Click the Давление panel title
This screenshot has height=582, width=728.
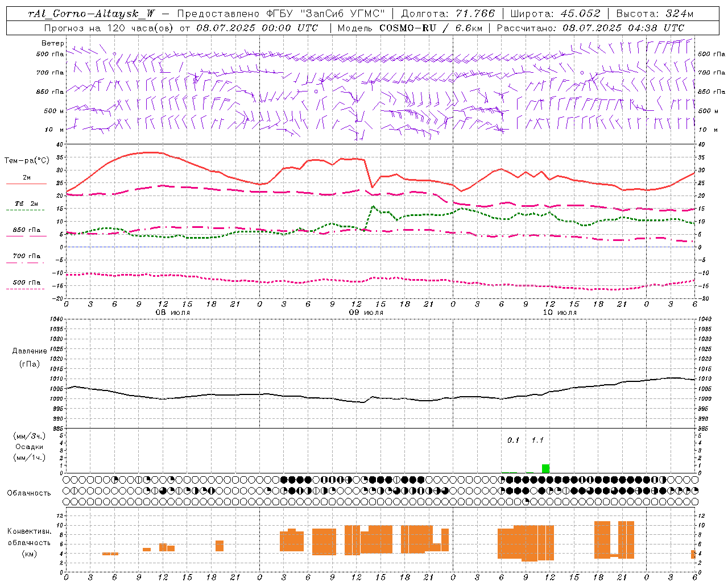pos(30,351)
